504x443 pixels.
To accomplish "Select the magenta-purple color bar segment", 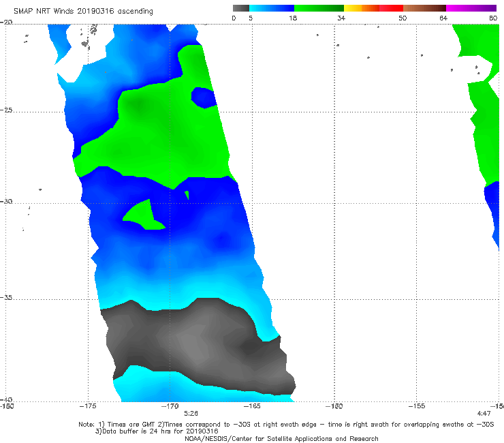I will tap(471, 8).
